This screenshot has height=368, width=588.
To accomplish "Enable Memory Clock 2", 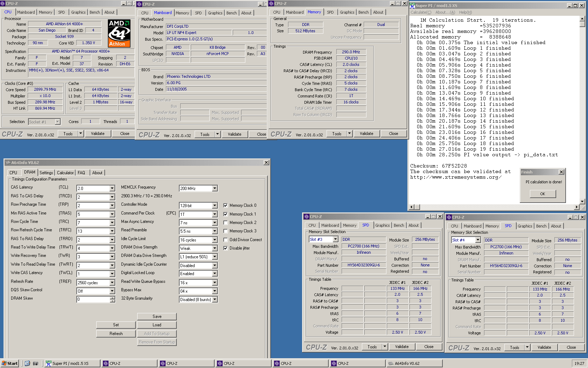I will click(x=226, y=223).
